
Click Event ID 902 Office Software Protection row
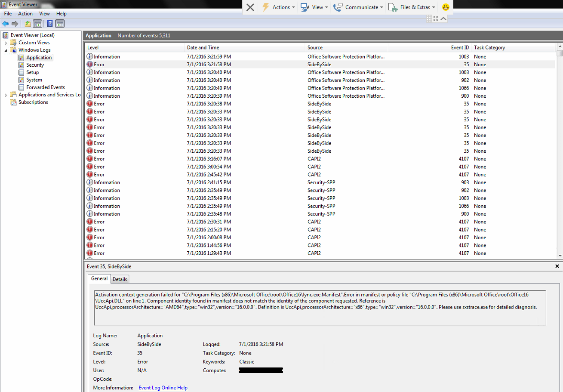tap(320, 80)
